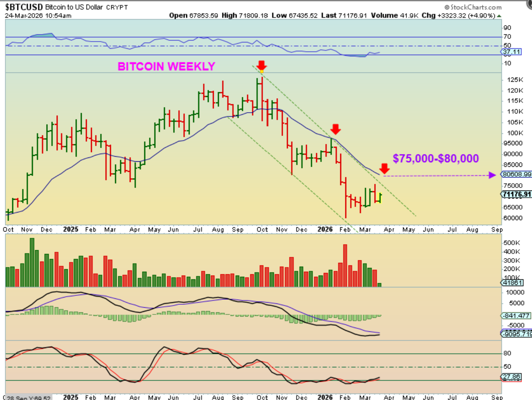Click the CRYPT exchange label
This screenshot has width=532, height=400.
click(x=117, y=8)
